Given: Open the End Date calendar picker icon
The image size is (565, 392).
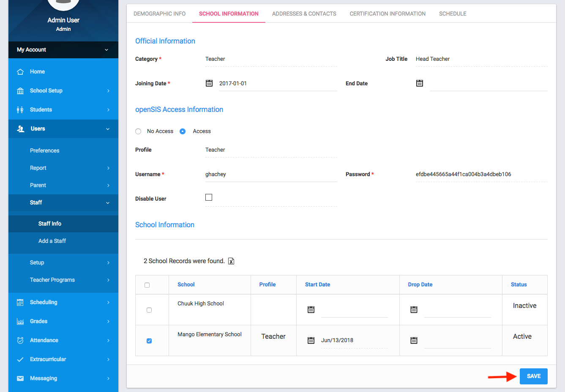Looking at the screenshot, I should coord(420,83).
